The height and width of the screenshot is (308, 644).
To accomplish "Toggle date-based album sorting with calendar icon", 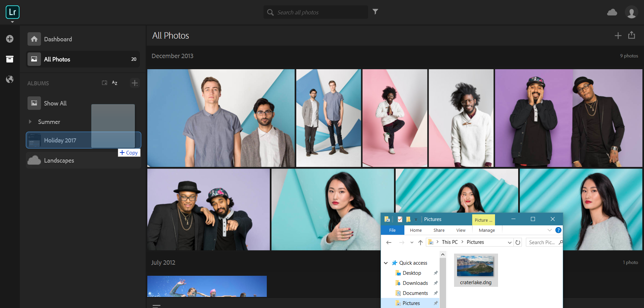I will tap(104, 83).
